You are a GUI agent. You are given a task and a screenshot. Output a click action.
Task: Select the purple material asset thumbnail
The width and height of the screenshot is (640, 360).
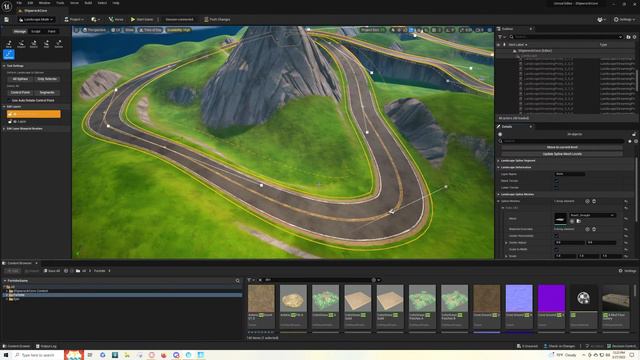click(551, 298)
